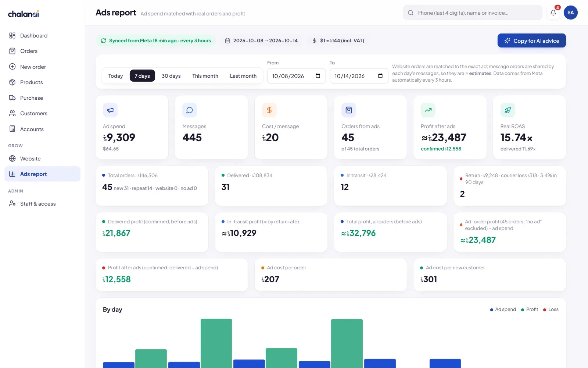Click the Ad spend legend item
588x368 pixels.
point(503,309)
